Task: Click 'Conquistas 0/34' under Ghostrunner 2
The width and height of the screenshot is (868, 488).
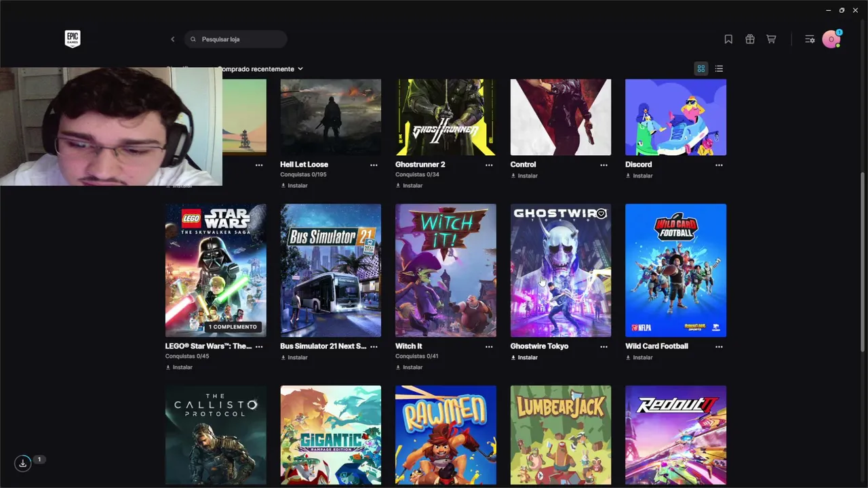Action: click(418, 175)
